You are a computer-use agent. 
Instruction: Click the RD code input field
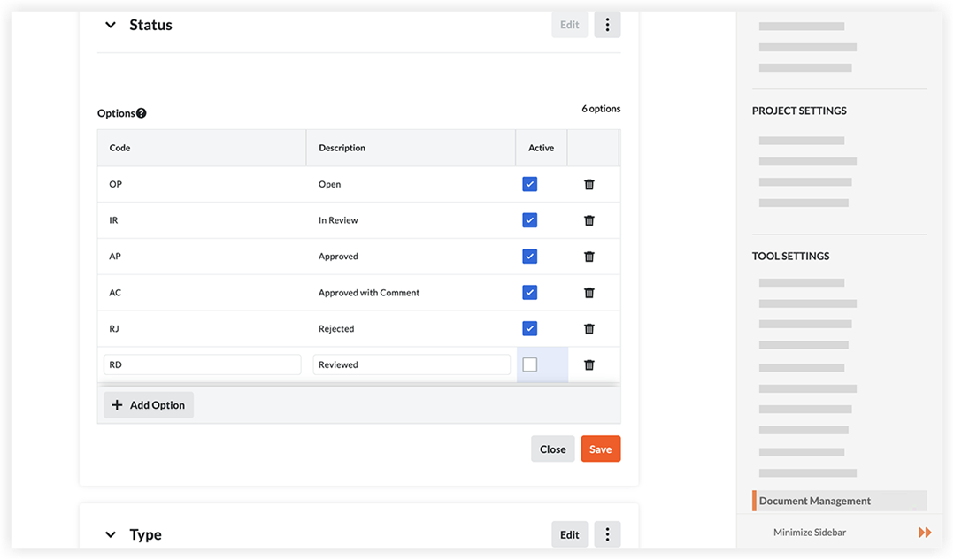pyautogui.click(x=203, y=364)
